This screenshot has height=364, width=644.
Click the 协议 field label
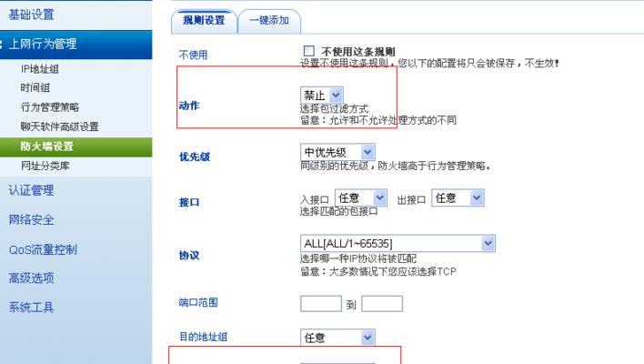(x=189, y=255)
